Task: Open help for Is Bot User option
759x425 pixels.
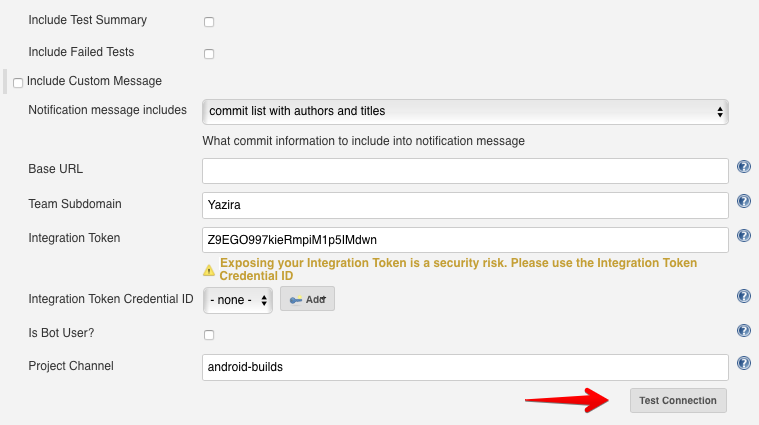Action: 744,331
